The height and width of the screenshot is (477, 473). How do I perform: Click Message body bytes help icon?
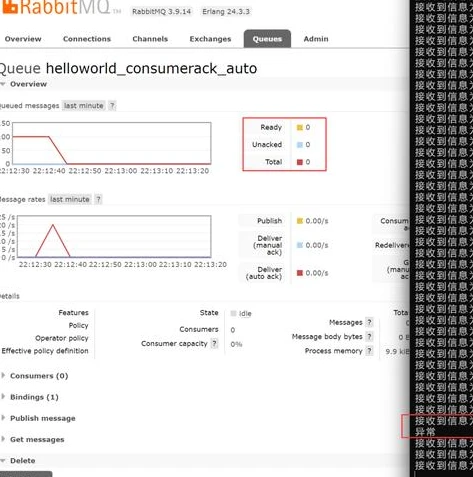pos(369,337)
